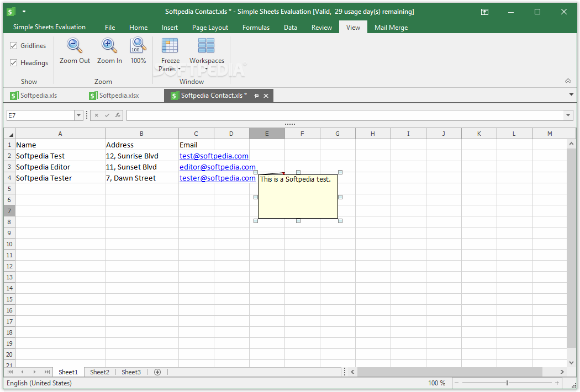
Task: Reset zoom with the 100% icon
Action: (x=138, y=45)
